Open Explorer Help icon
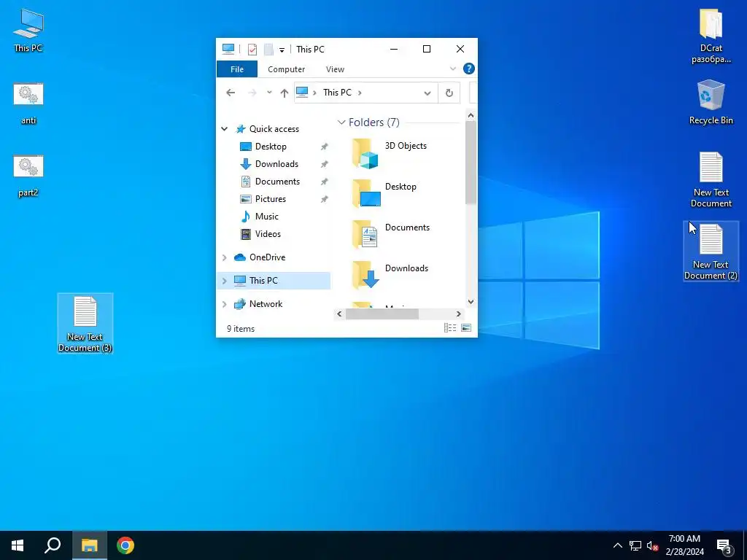747x560 pixels. pyautogui.click(x=469, y=69)
